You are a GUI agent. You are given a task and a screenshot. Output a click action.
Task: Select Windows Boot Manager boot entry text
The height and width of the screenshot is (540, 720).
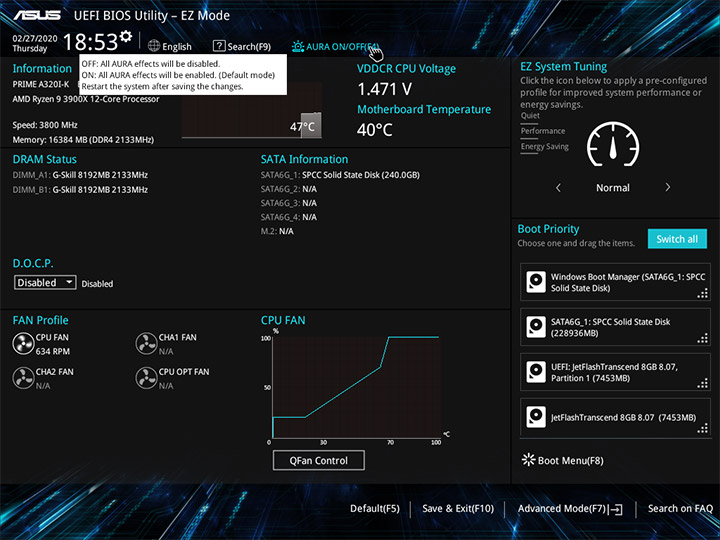click(x=628, y=282)
